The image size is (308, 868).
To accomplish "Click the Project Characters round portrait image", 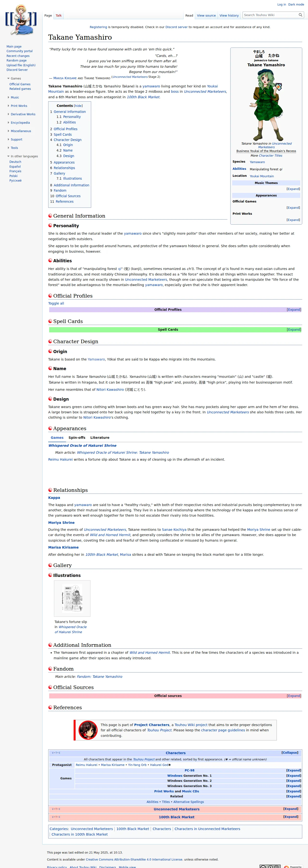I will (88, 730).
